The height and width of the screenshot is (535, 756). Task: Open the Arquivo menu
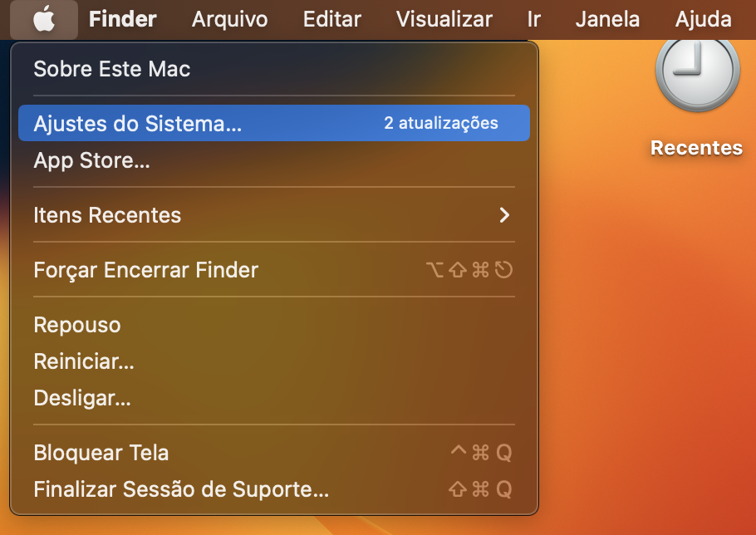[229, 19]
